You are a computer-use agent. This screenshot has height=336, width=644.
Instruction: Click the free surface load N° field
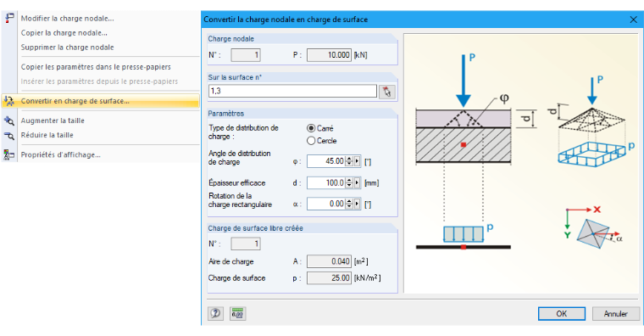point(246,244)
